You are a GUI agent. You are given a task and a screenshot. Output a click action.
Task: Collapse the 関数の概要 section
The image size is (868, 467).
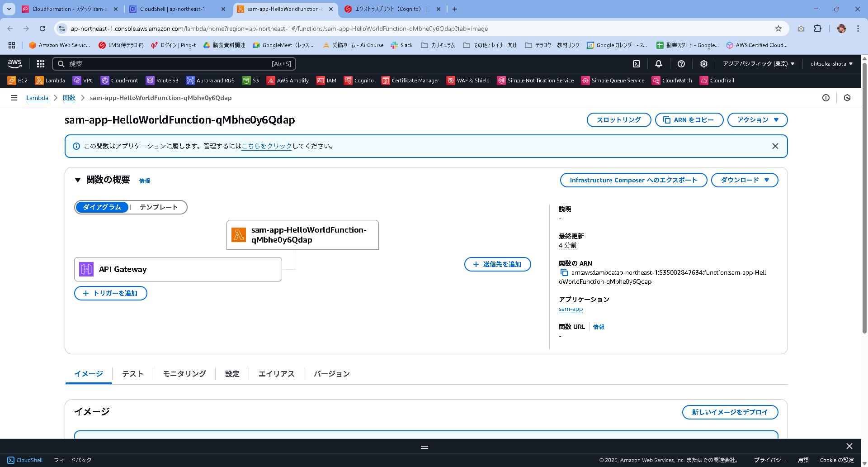pyautogui.click(x=77, y=180)
